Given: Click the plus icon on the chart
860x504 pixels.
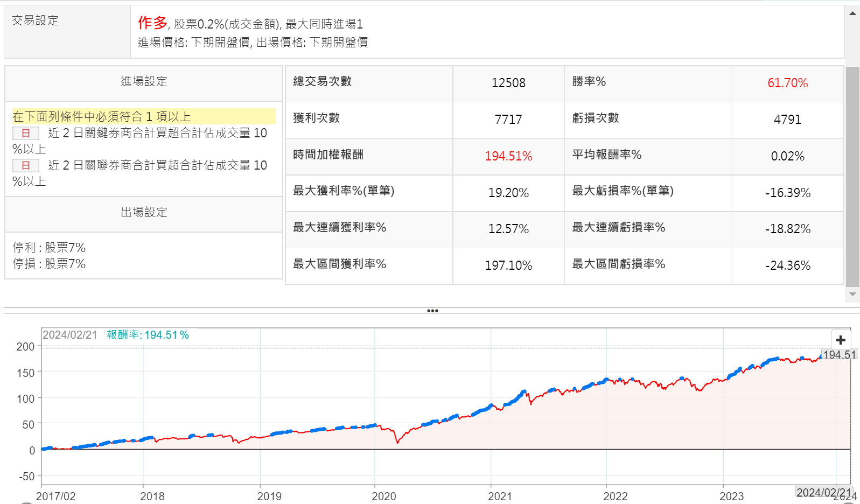Looking at the screenshot, I should coord(841,340).
